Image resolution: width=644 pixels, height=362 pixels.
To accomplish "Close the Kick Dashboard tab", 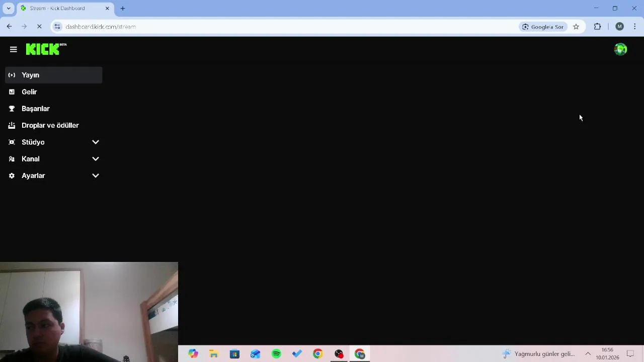I will (107, 8).
